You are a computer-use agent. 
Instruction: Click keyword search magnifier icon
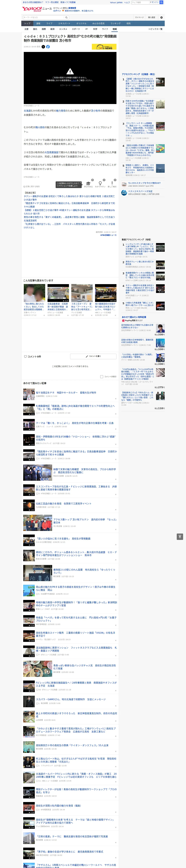pyautogui.click(x=66, y=18)
